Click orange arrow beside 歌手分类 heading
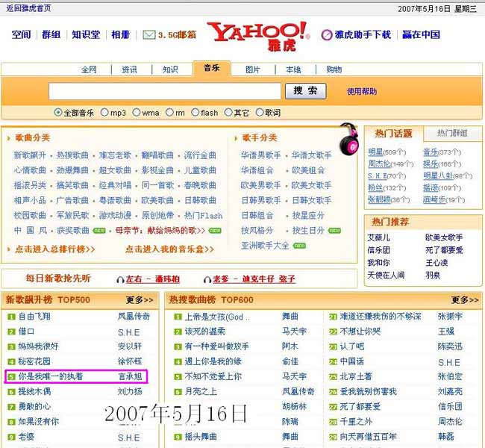The image size is (485, 448). coord(236,138)
